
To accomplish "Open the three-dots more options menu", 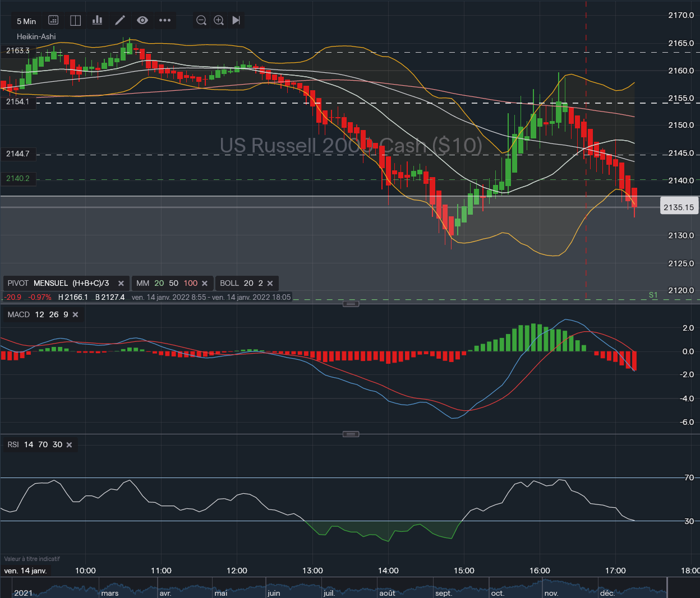I will pos(164,20).
